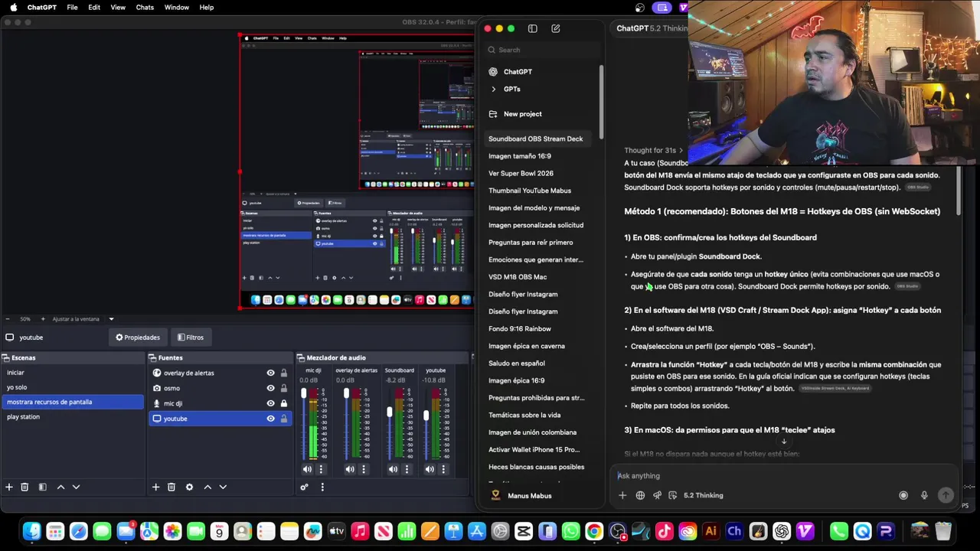This screenshot has height=551, width=980.
Task: Click the ChatGPT sidebar Search field
Action: (541, 50)
